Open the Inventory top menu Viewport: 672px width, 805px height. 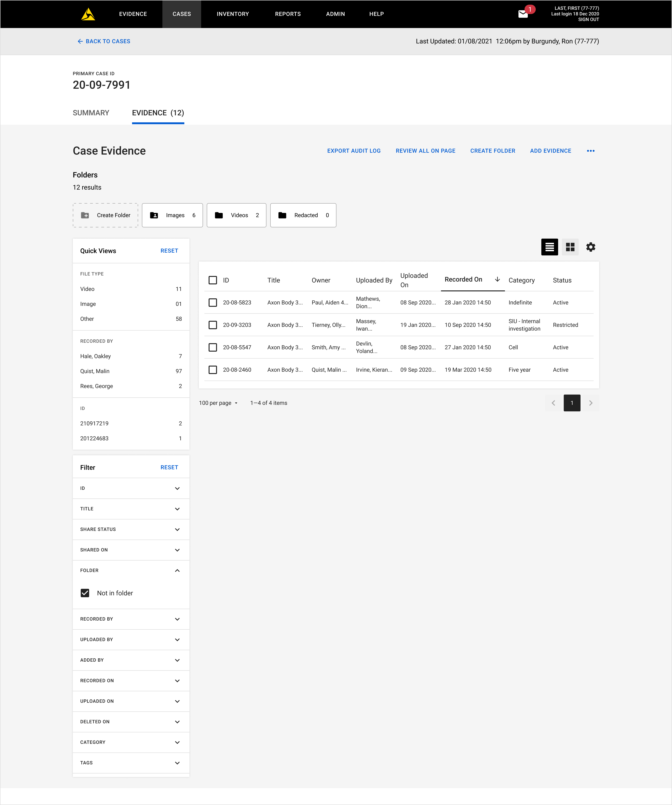(x=233, y=14)
